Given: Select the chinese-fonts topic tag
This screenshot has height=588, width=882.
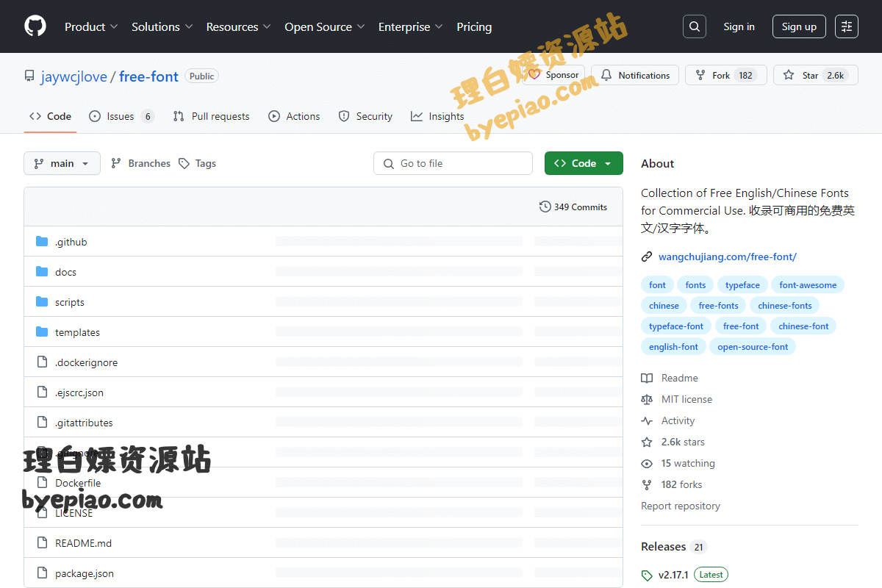Looking at the screenshot, I should click(785, 305).
